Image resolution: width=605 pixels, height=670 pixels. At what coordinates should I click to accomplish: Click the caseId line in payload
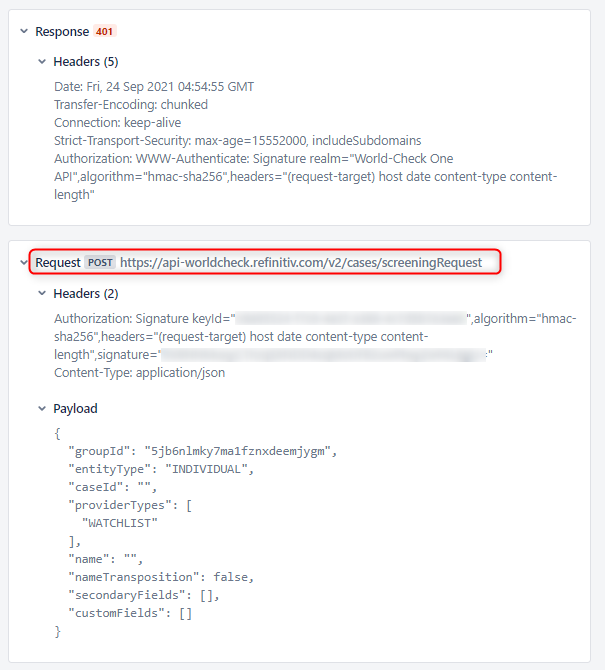pyautogui.click(x=113, y=487)
